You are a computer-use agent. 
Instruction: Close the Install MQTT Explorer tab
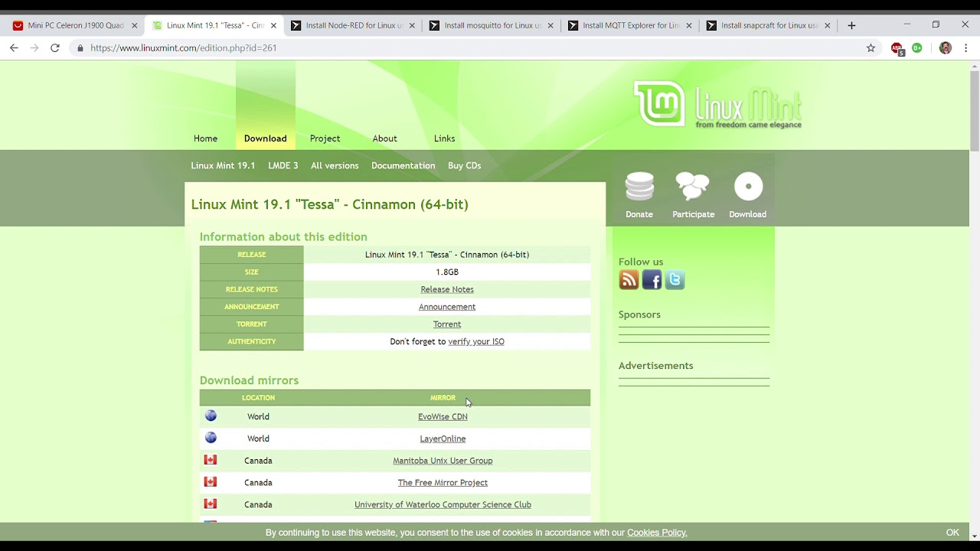point(689,25)
